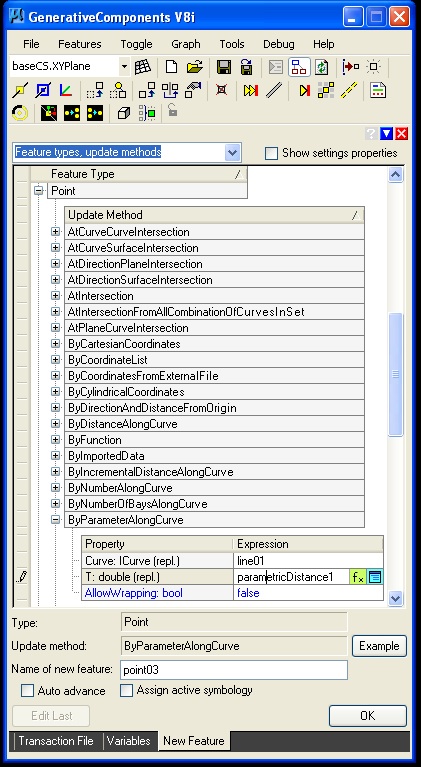This screenshot has width=421, height=767.
Task: Check the Auto advance option
Action: point(28,691)
